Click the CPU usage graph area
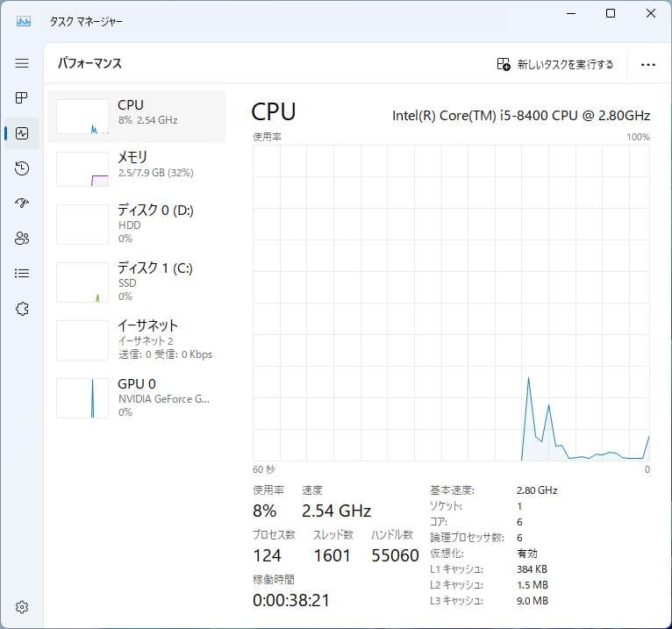The image size is (672, 629). 451,303
